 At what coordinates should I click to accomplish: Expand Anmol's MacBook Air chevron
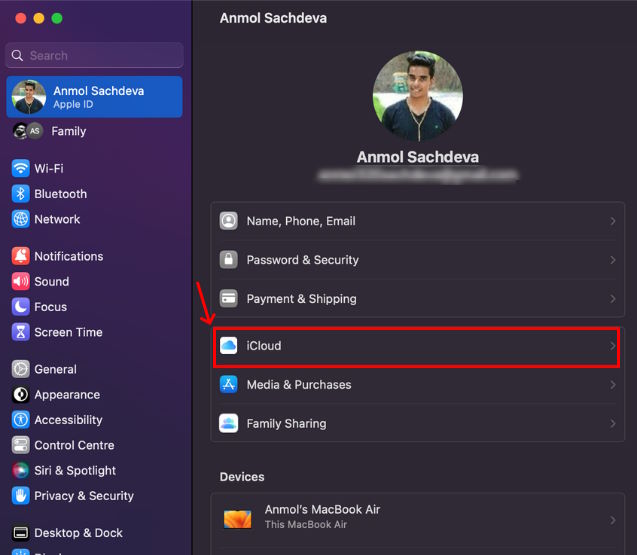[x=613, y=520]
